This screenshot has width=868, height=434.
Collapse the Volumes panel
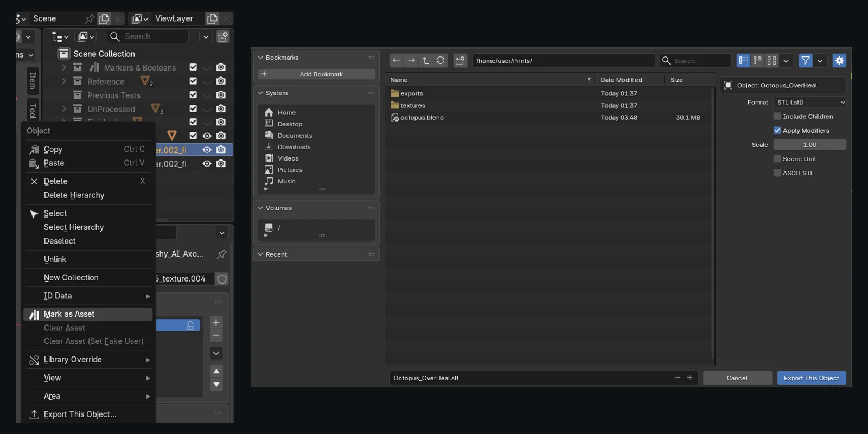click(x=260, y=208)
